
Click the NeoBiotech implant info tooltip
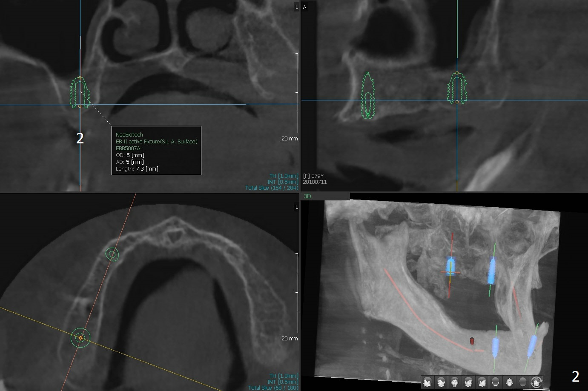coord(156,151)
